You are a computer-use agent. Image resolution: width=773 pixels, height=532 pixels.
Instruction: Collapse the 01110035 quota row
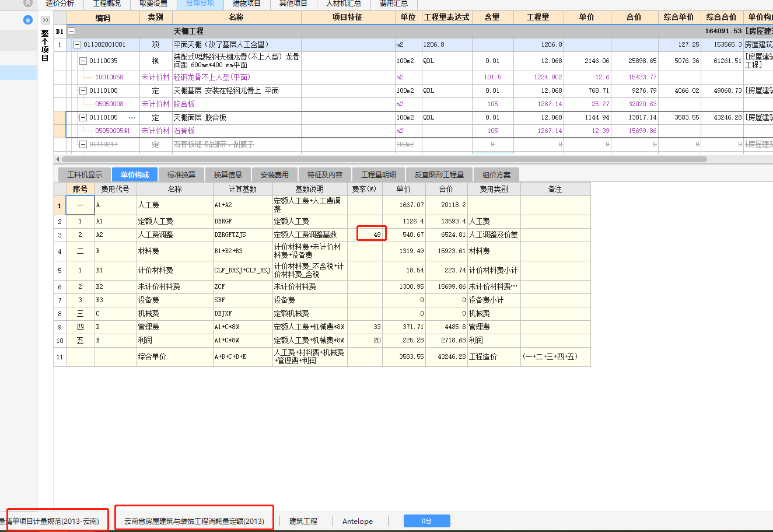(x=83, y=61)
